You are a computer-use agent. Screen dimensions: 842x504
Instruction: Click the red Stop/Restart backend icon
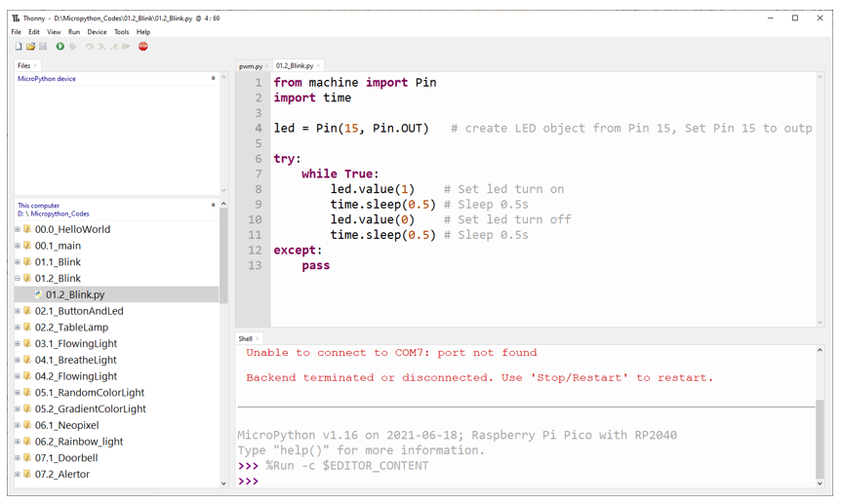click(143, 47)
